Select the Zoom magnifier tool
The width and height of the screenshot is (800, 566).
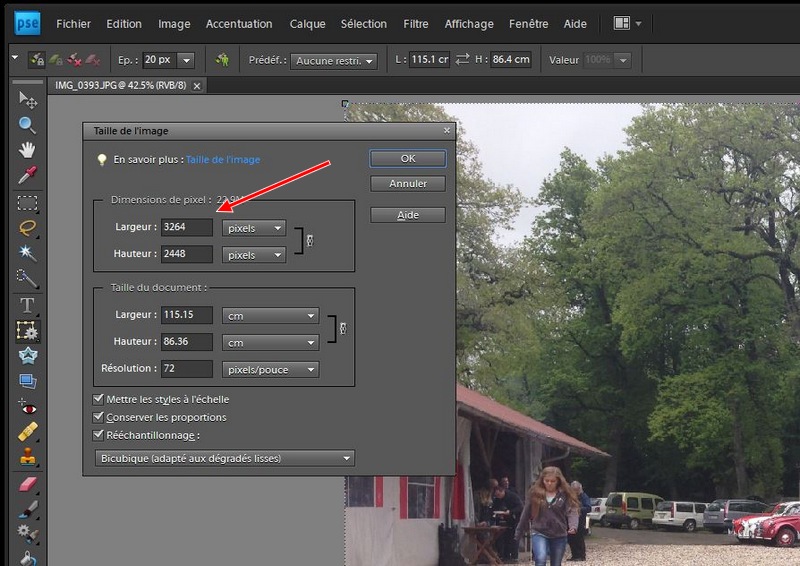click(x=27, y=125)
